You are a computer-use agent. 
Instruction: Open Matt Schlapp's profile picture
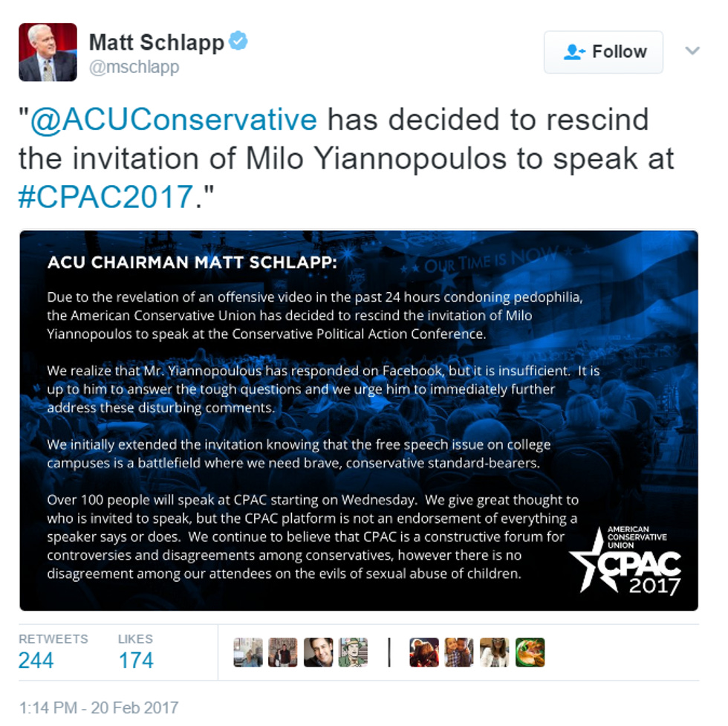click(48, 52)
